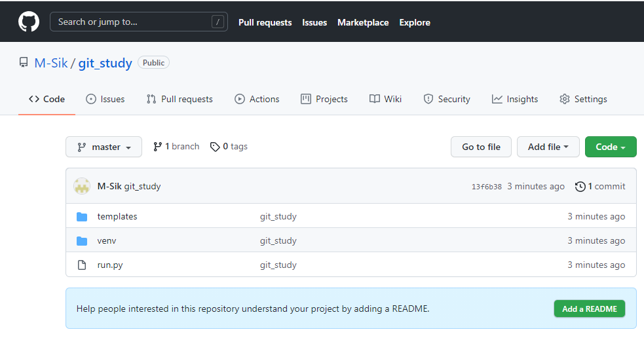Open Issues in top navigation bar
Image resolution: width=644 pixels, height=357 pixels.
coord(314,22)
